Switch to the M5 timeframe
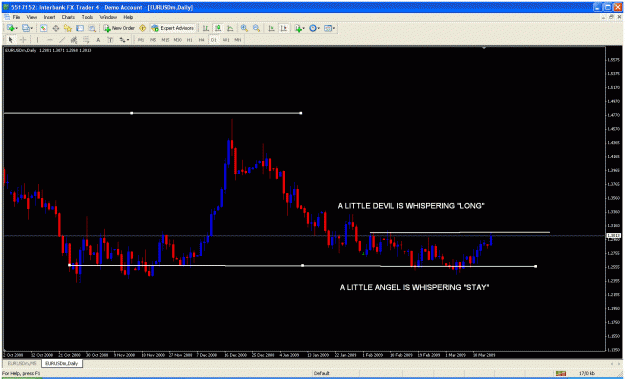The width and height of the screenshot is (625, 379). (x=153, y=40)
